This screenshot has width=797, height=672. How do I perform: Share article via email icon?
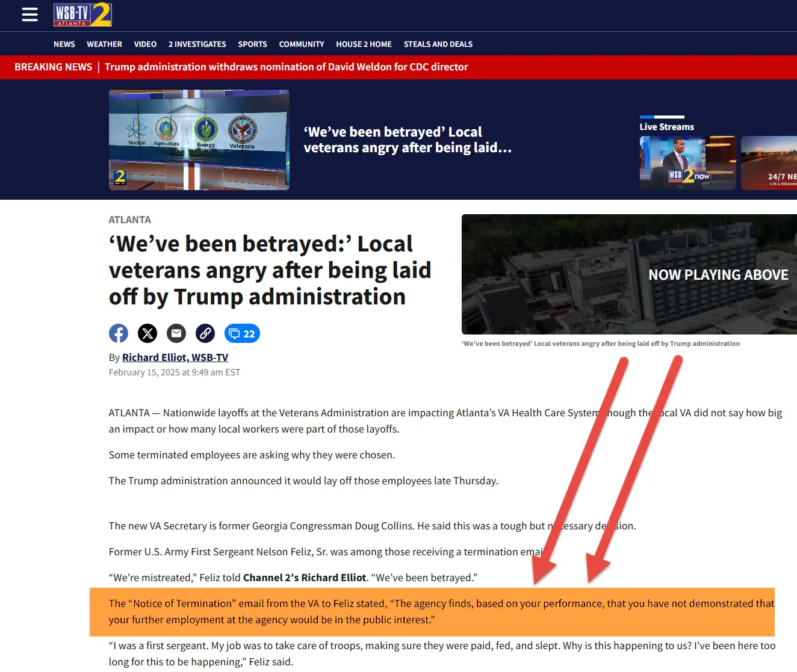176,333
